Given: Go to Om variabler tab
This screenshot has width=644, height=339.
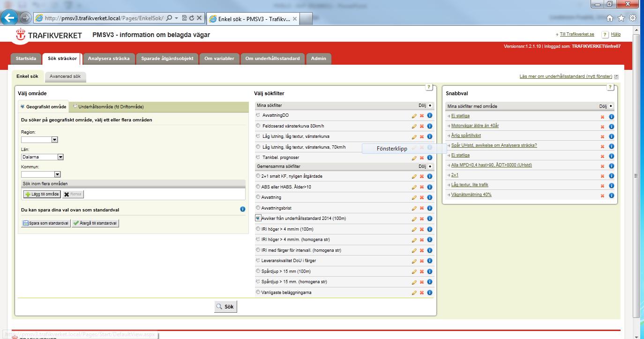Looking at the screenshot, I should coord(219,59).
